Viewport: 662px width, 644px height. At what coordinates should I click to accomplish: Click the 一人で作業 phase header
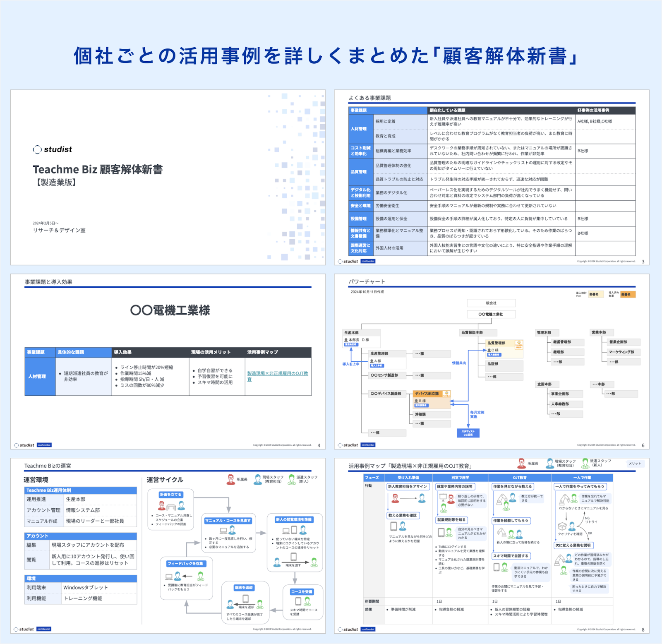coord(582,478)
